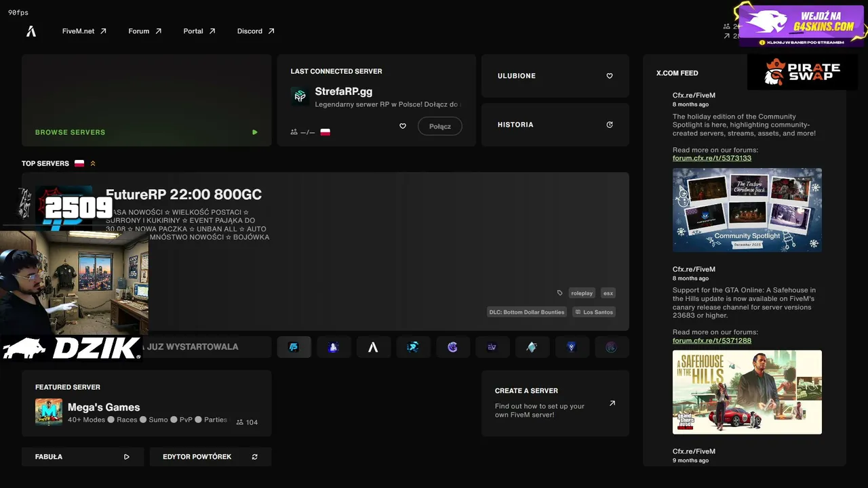
Task: Open the Historia list
Action: (555, 125)
